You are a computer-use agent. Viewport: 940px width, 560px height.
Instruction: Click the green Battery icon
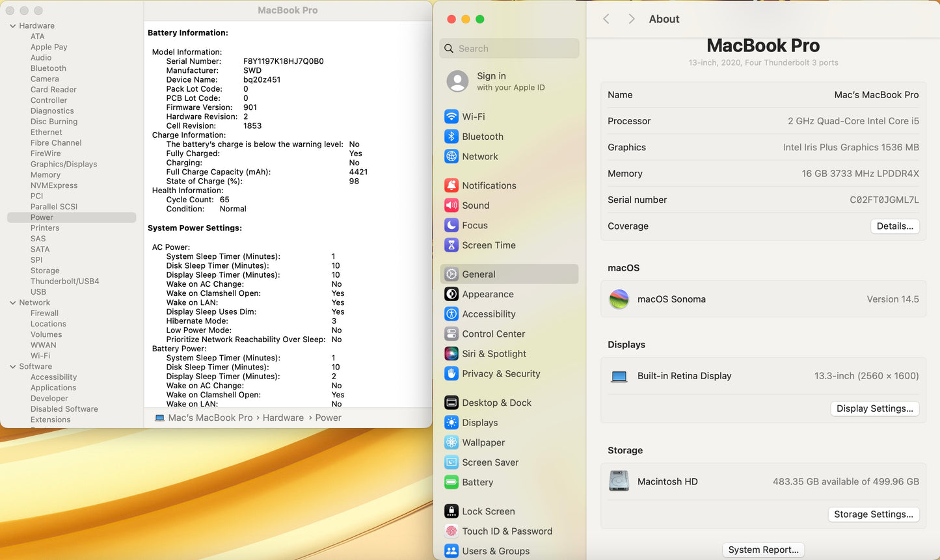(451, 483)
